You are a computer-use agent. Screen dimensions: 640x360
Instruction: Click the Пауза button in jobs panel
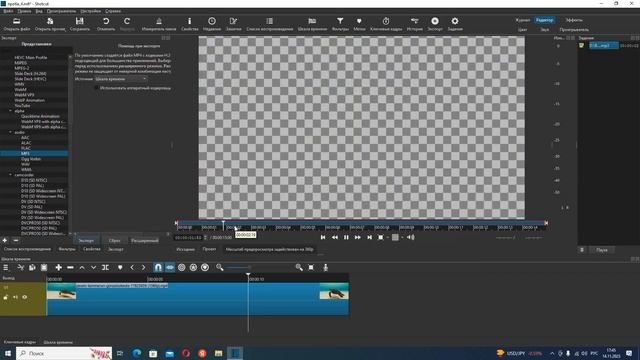pyautogui.click(x=602, y=250)
